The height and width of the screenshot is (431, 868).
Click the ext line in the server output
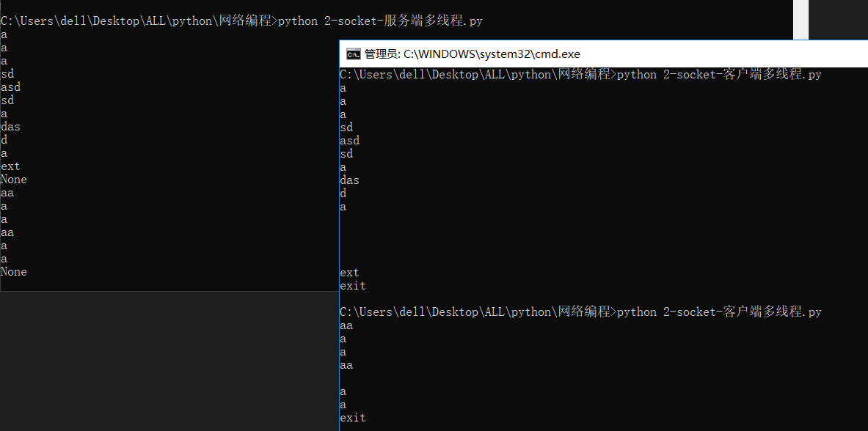click(10, 166)
